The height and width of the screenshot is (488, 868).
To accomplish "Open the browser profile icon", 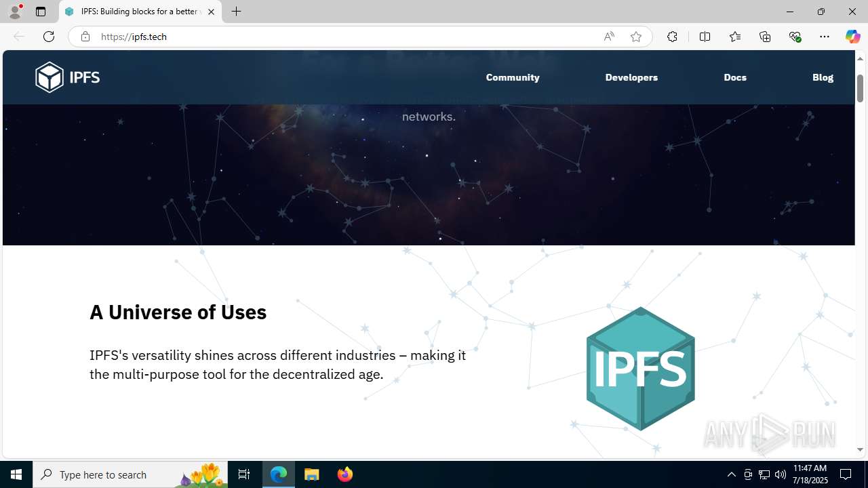I will click(15, 12).
